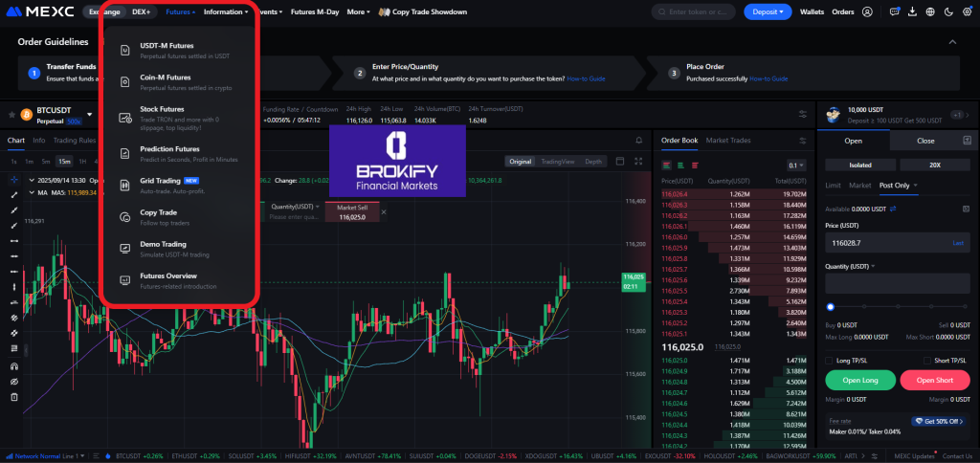Open the calculator icon beside Close tab
This screenshot has height=463, width=980.
point(968,141)
